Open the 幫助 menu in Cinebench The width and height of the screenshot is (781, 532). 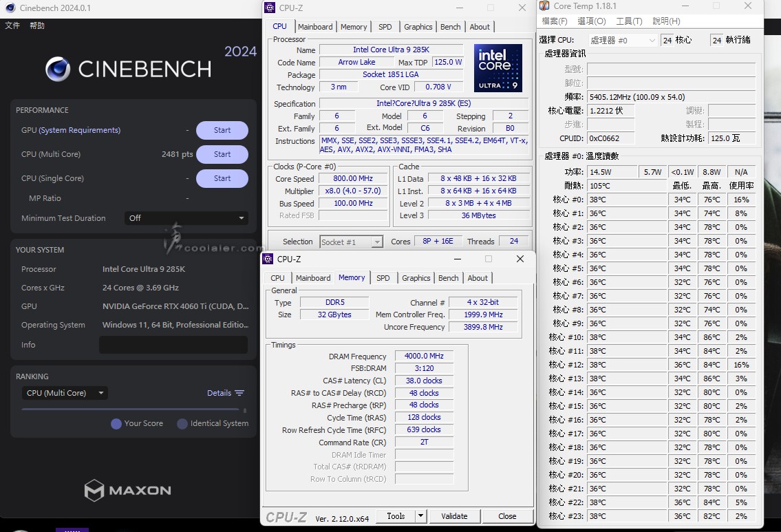click(37, 25)
